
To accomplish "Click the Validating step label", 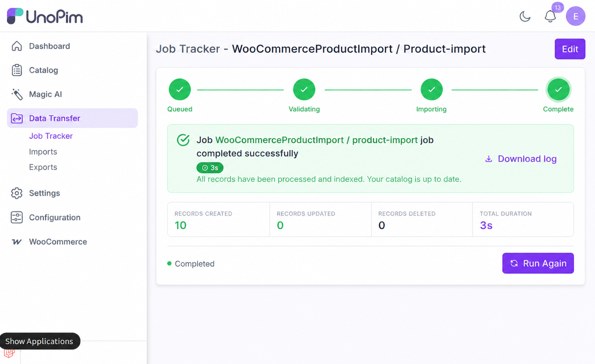I will coord(304,109).
